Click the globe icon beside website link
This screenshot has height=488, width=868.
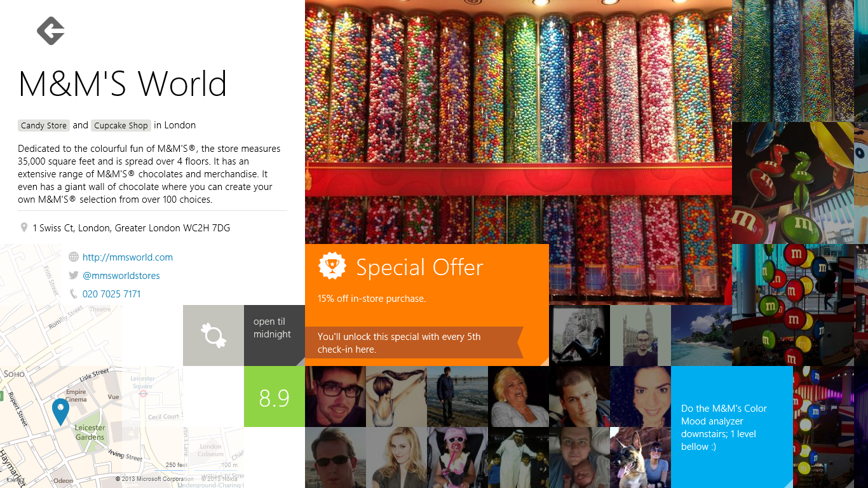tap(74, 257)
